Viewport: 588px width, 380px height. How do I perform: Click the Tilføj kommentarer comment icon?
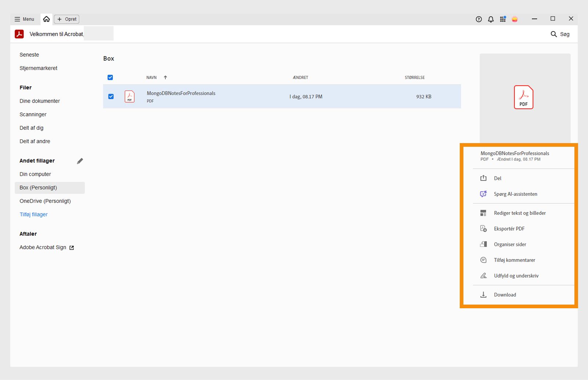(483, 260)
